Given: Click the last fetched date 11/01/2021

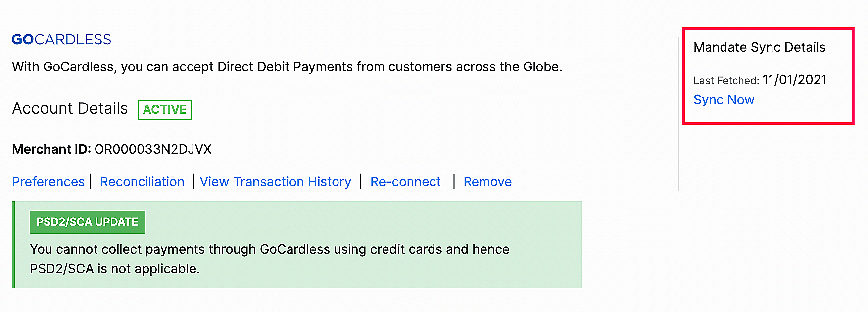Looking at the screenshot, I should [795, 80].
